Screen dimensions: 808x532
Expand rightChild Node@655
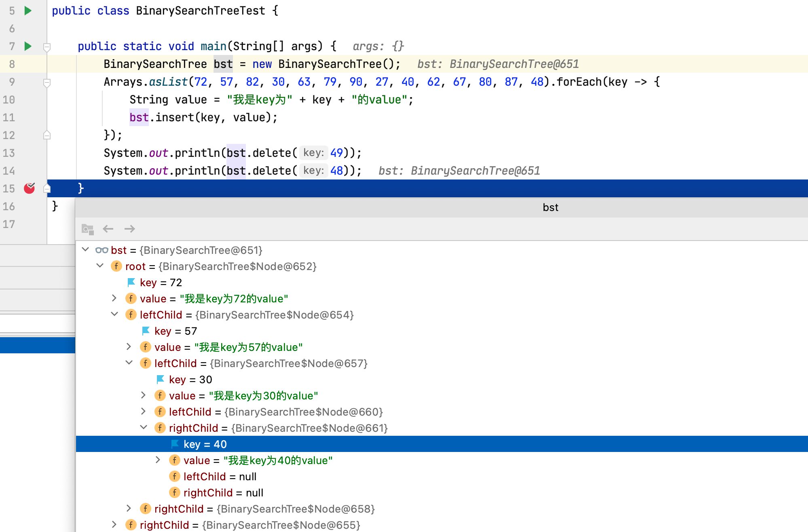click(114, 525)
